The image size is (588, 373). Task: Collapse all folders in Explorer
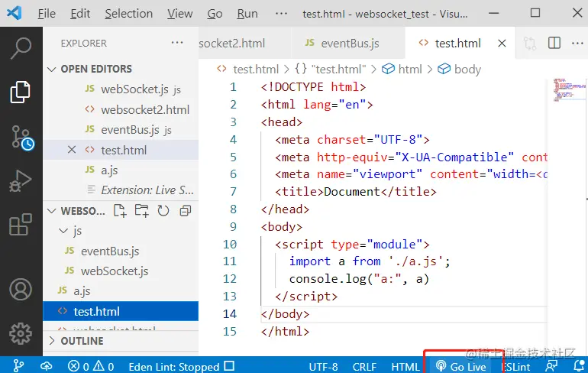(x=186, y=210)
